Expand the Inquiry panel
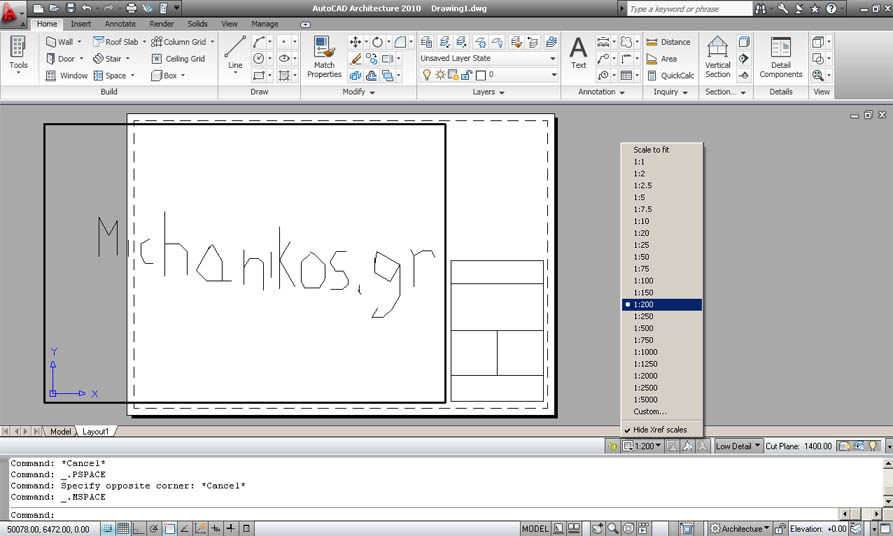Viewport: 893px width, 536px height. [x=670, y=92]
